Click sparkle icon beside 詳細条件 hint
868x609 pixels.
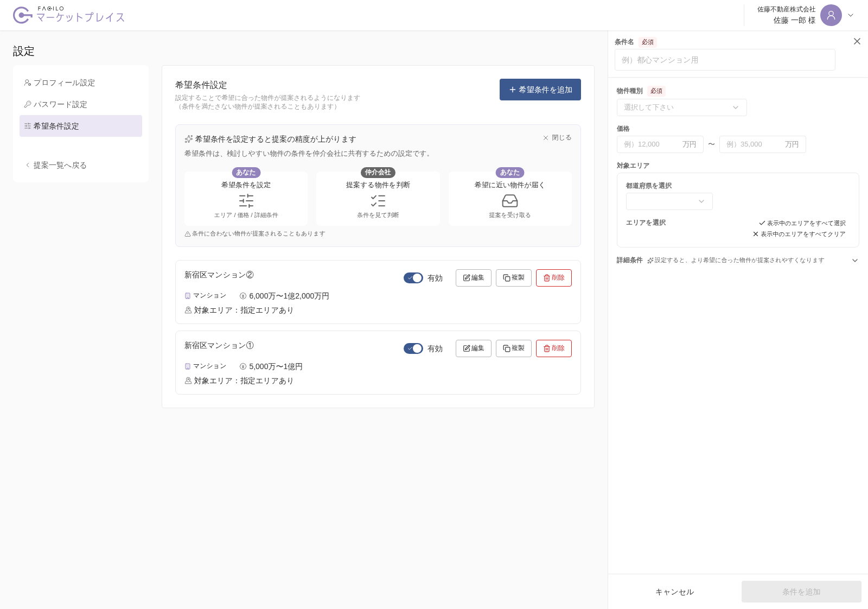pos(650,261)
